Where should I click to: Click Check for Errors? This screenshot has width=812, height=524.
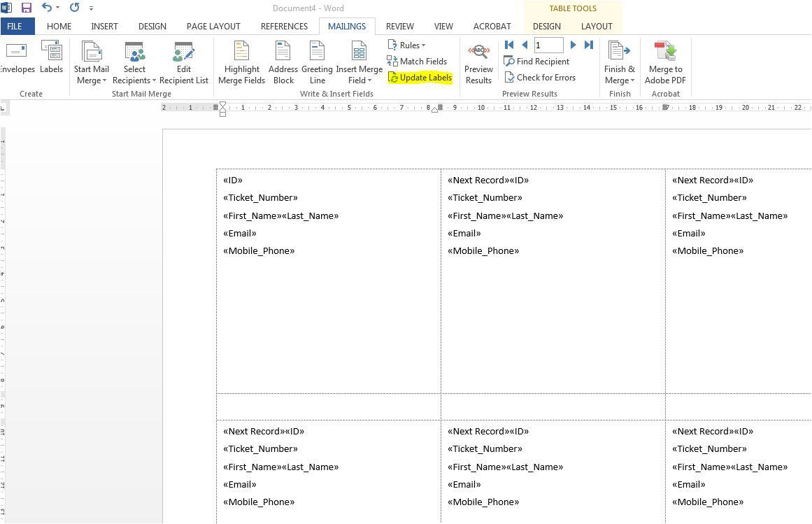coord(540,78)
